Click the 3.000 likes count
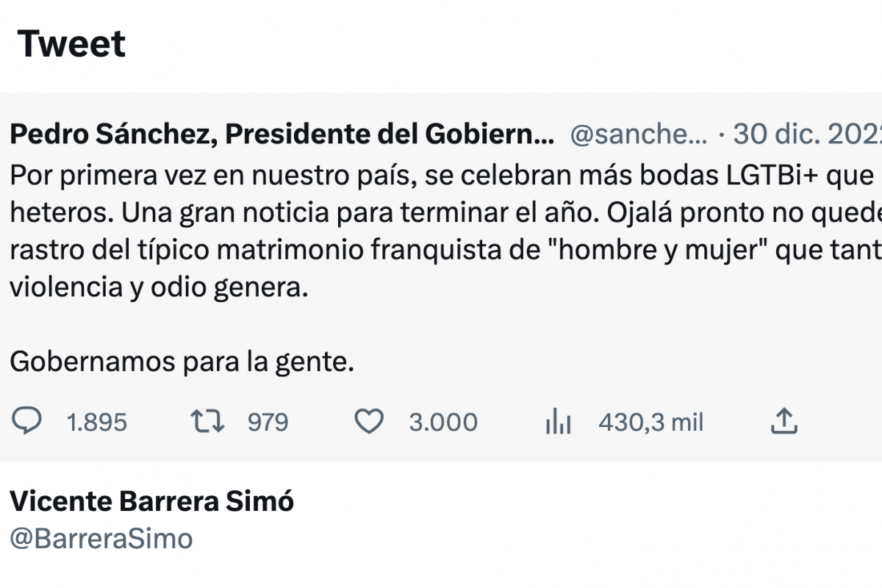This screenshot has height=588, width=882. 443,423
